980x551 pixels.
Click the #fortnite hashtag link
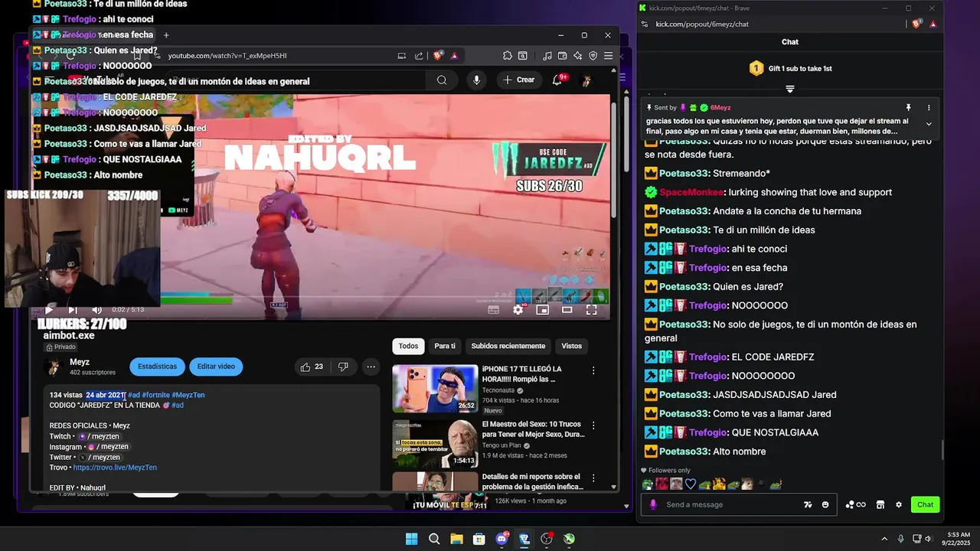click(155, 395)
